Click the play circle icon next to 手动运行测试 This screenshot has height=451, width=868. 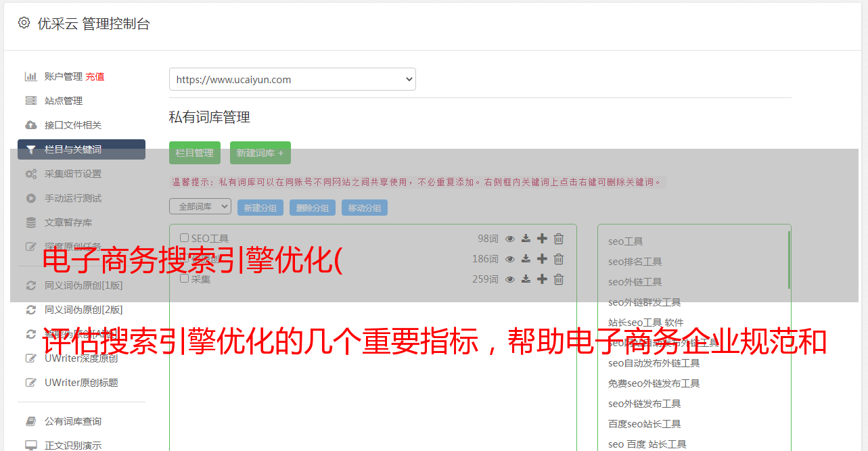tap(31, 198)
